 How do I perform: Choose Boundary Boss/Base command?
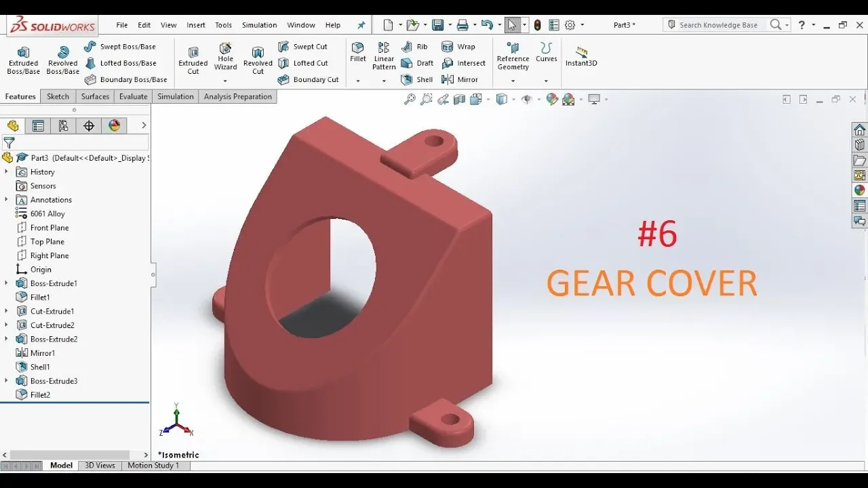126,79
